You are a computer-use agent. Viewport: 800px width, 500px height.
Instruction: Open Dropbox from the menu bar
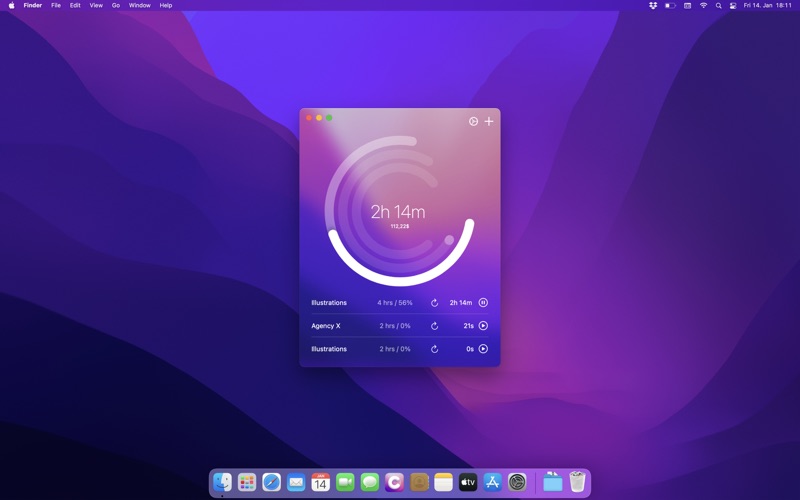653,5
